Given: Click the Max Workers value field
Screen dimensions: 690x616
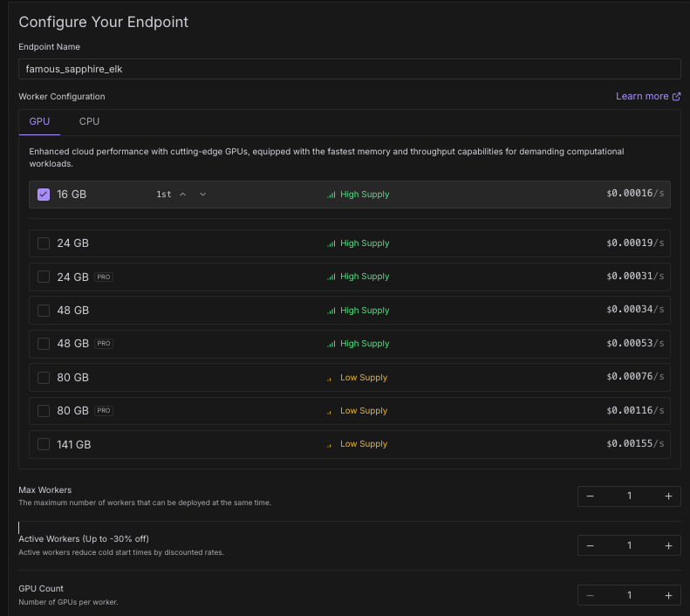Looking at the screenshot, I should [x=629, y=496].
